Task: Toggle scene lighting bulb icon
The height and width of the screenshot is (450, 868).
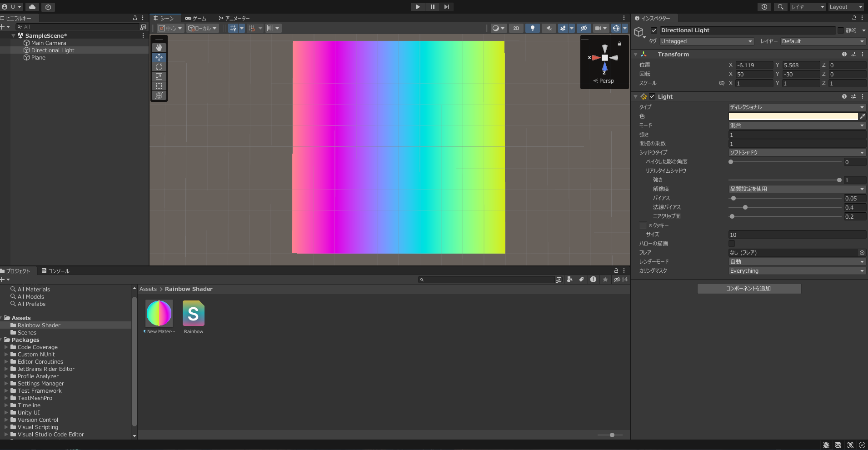Action: point(532,28)
